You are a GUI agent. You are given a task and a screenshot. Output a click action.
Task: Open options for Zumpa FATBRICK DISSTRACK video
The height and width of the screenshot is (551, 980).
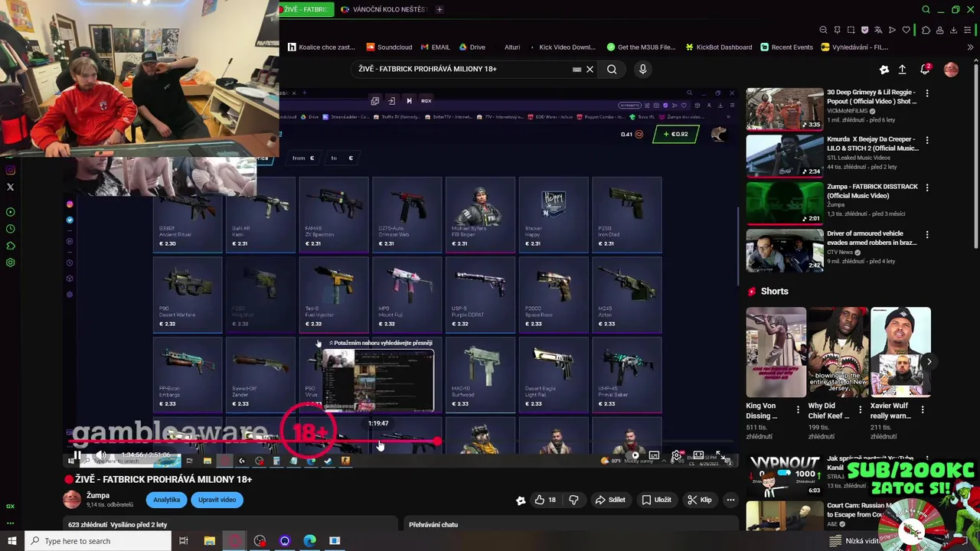click(927, 187)
